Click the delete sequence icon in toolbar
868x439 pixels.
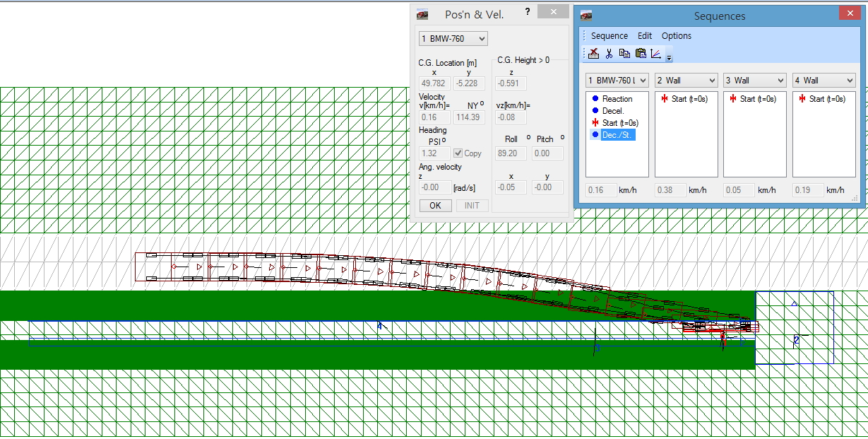[593, 54]
